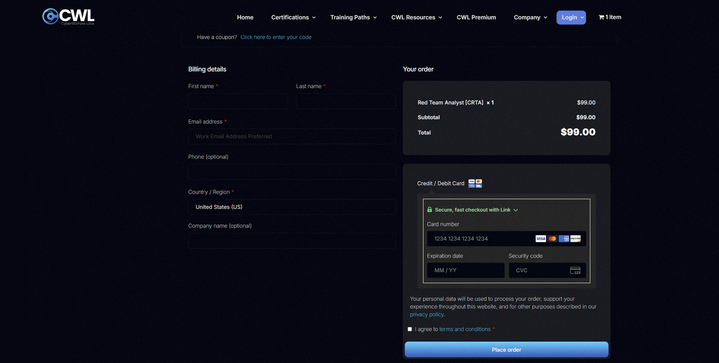Focus the Email address input field
Screen dimensions: 719x363
[x=292, y=137]
